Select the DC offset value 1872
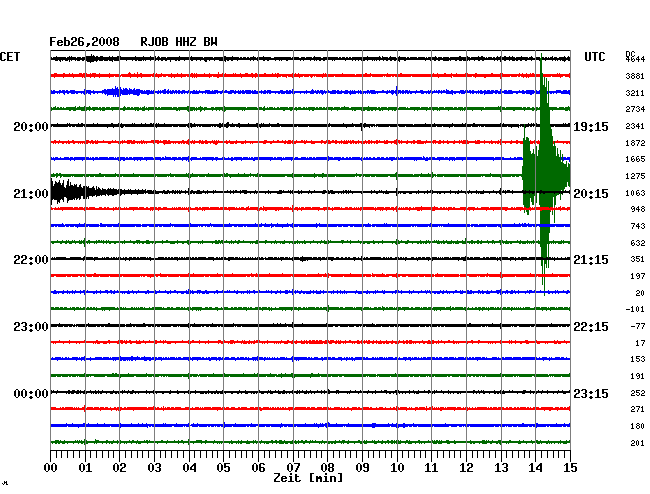 [635, 143]
